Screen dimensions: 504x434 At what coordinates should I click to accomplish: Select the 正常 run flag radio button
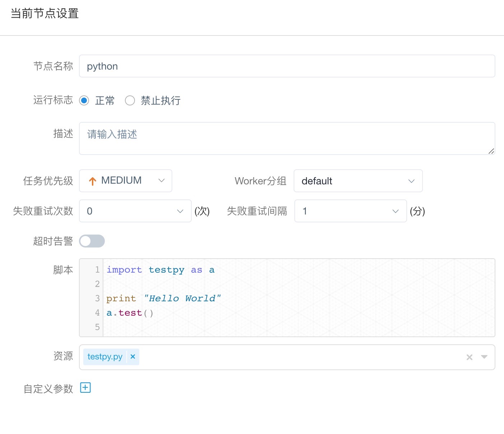[x=84, y=100]
